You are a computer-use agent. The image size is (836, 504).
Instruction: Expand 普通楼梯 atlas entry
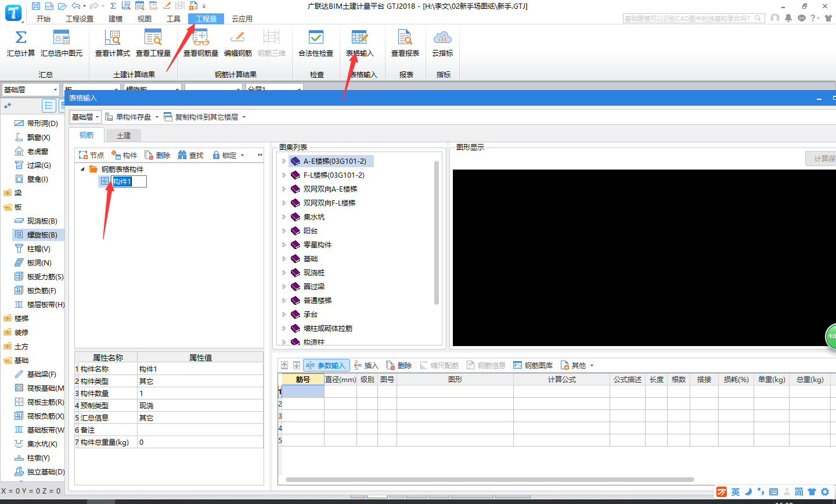(x=284, y=300)
